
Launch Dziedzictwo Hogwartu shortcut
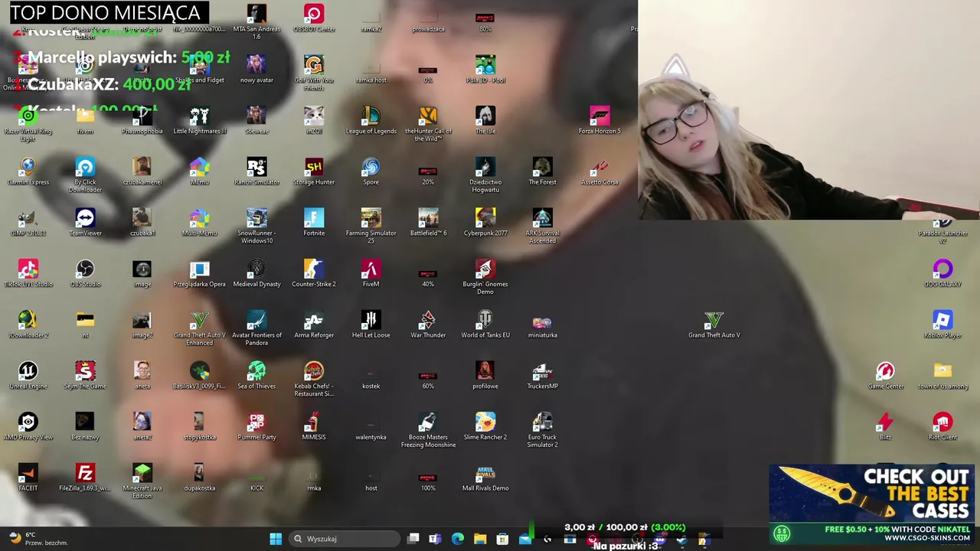[485, 175]
